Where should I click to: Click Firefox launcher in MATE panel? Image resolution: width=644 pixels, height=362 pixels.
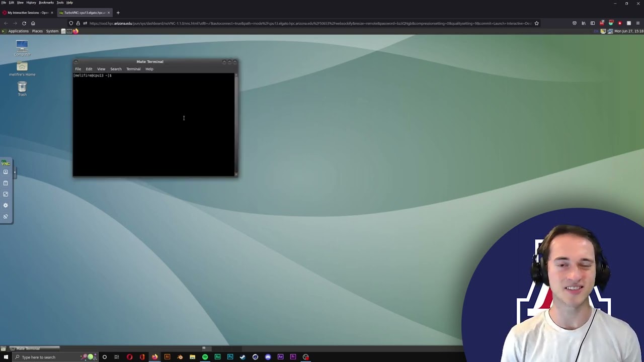[75, 31]
